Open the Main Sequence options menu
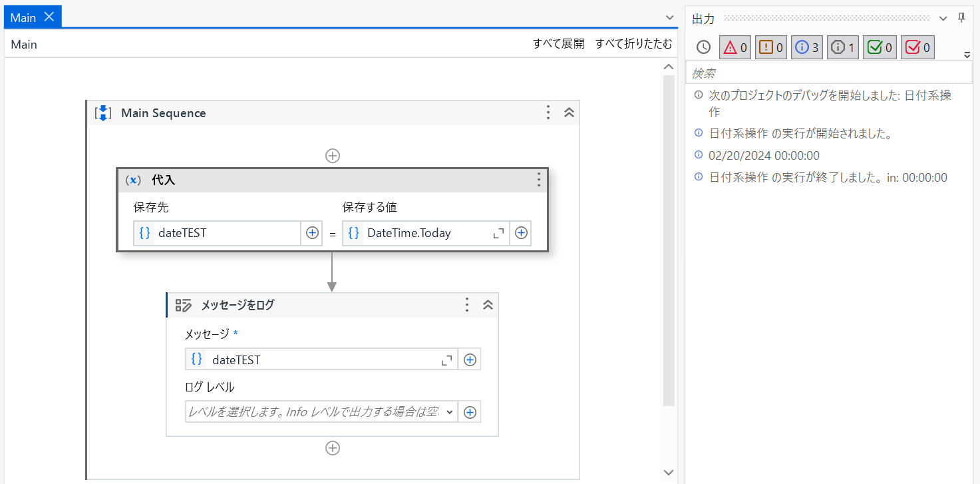Image resolution: width=980 pixels, height=484 pixels. (x=548, y=113)
